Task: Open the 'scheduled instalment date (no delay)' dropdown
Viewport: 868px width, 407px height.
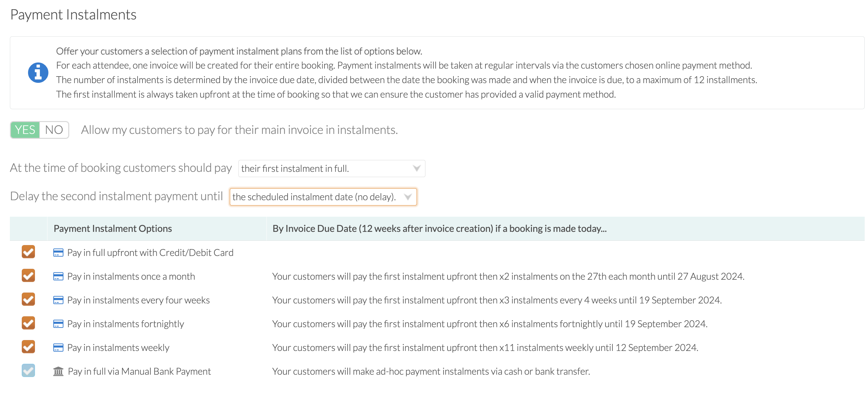Action: [323, 197]
